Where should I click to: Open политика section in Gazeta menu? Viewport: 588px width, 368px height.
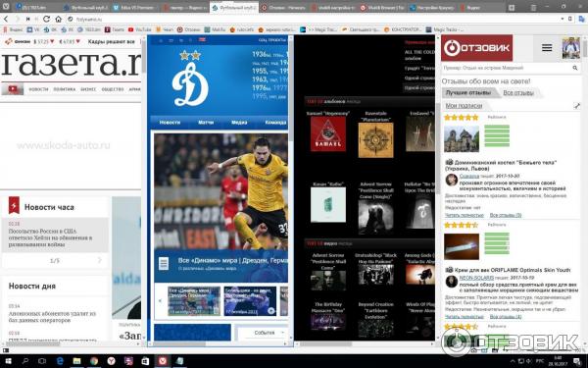64,89
